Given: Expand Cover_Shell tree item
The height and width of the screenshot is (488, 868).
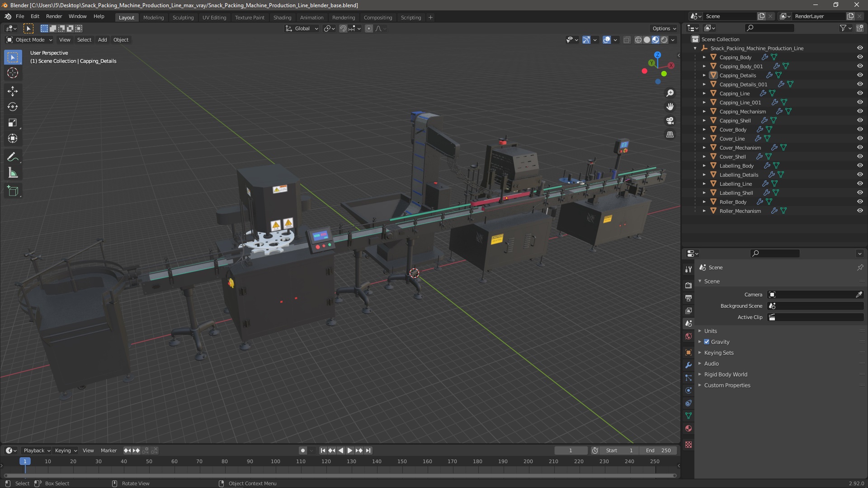Looking at the screenshot, I should click(704, 157).
